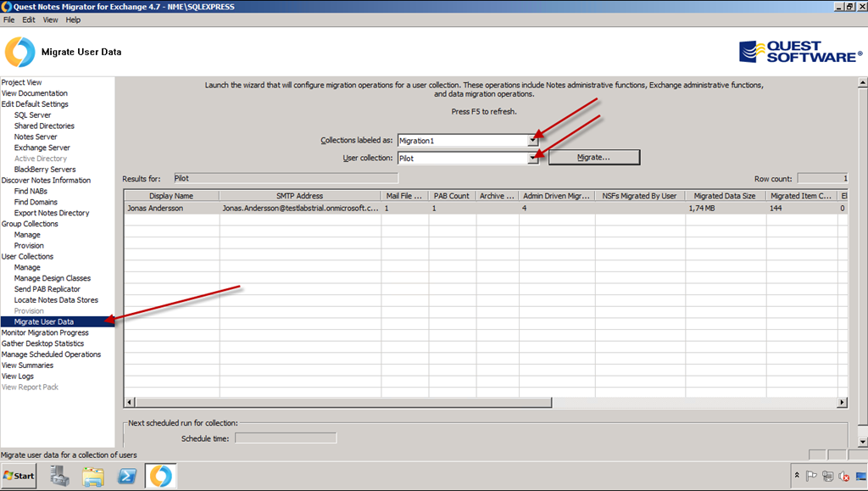Image resolution: width=868 pixels, height=491 pixels.
Task: Open Locate Notes Data Stores
Action: [56, 300]
